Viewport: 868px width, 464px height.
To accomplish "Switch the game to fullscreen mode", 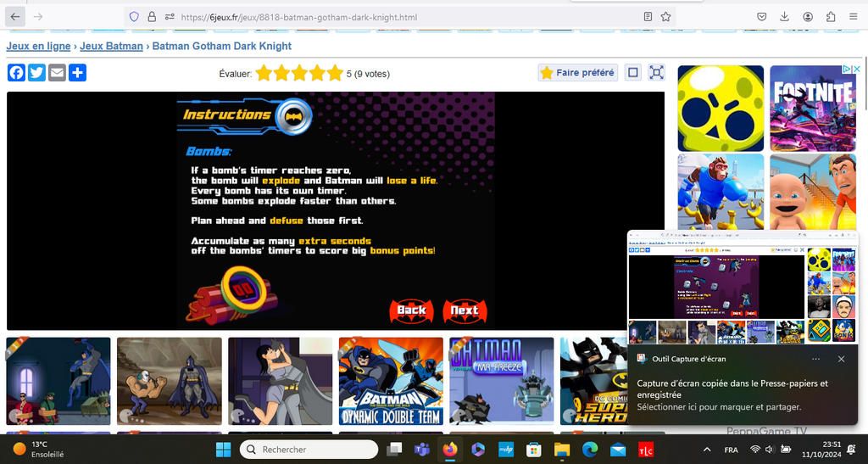I will [x=656, y=73].
